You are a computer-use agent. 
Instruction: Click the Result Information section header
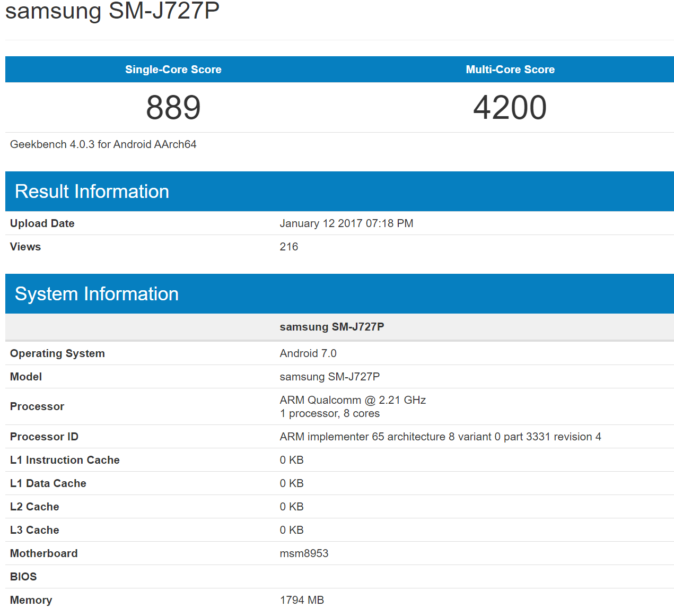[x=92, y=192]
